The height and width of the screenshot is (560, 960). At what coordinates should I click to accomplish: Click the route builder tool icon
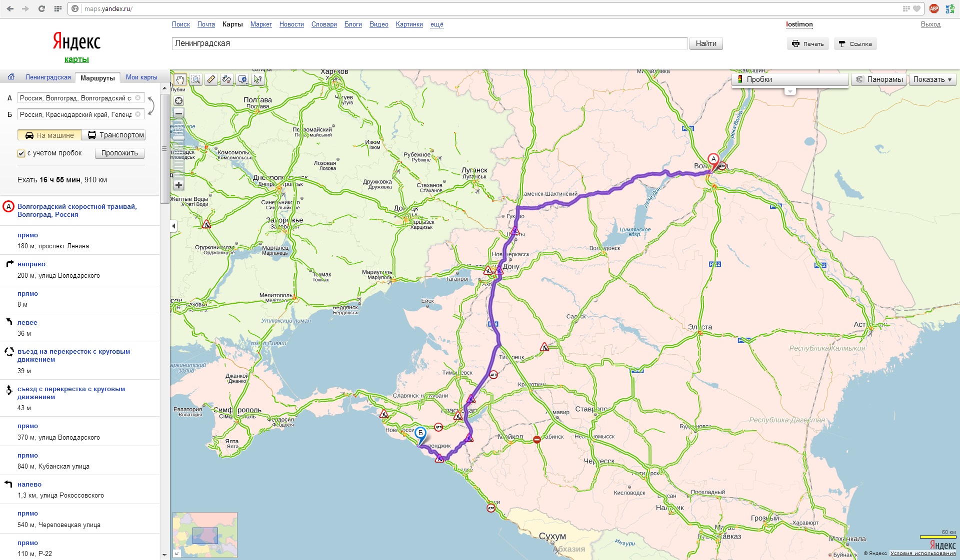226,79
